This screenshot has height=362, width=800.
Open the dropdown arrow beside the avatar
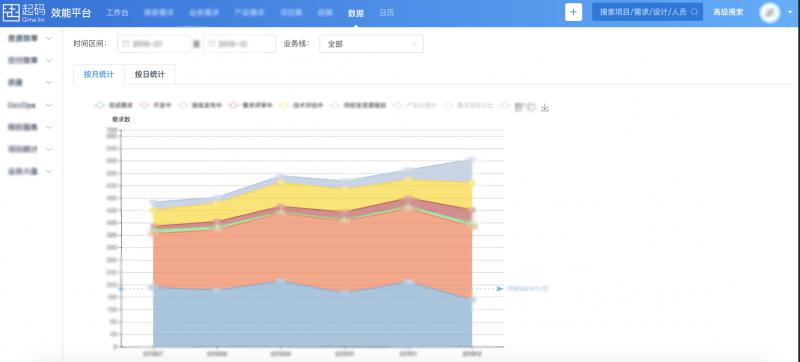pos(789,13)
